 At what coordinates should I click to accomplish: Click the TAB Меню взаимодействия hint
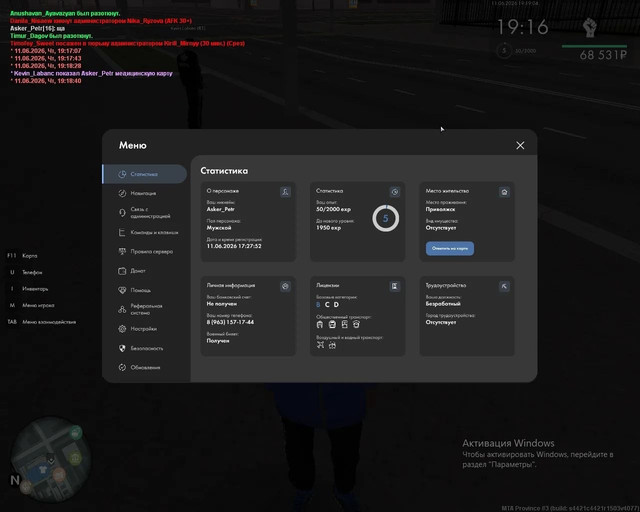[42, 322]
